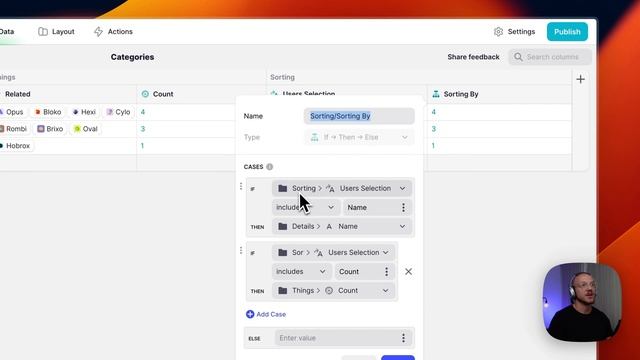640x360 pixels.
Task: Click the Count column clock icon
Action: pyautogui.click(x=145, y=94)
